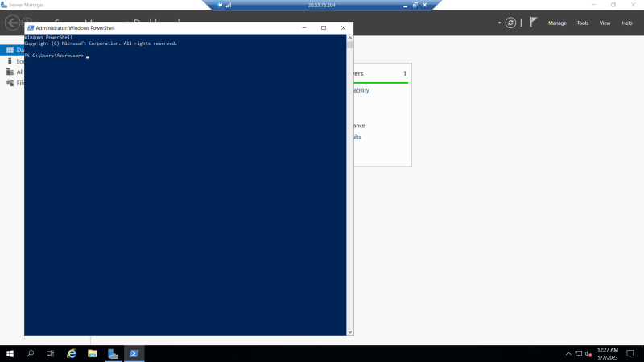Open Action Center notifications icon

(630, 353)
